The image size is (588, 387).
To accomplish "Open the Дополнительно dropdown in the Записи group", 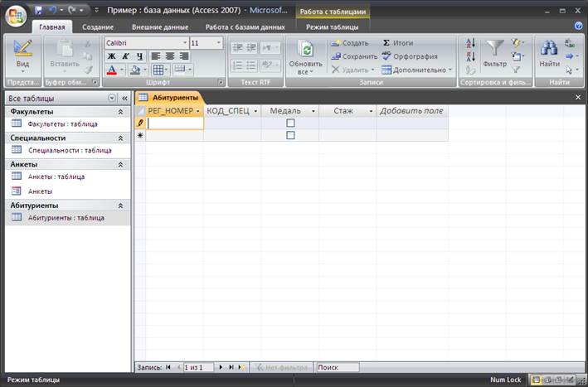I will pos(416,70).
